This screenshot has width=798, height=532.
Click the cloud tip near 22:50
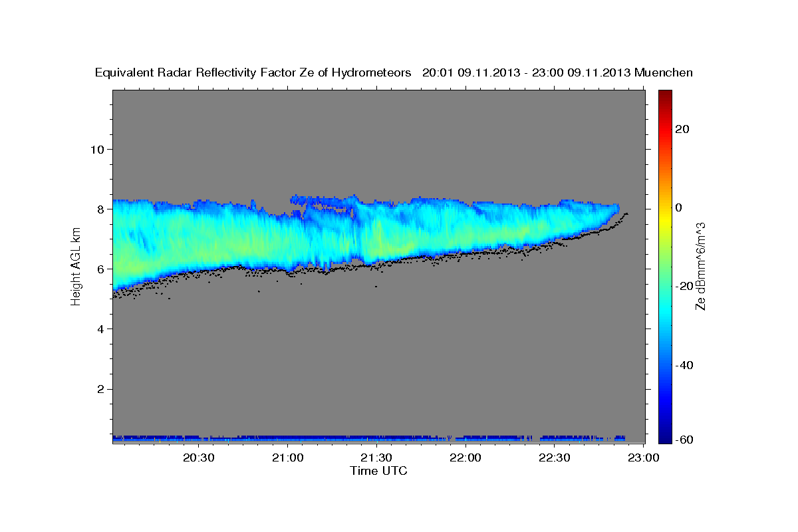coord(613,210)
